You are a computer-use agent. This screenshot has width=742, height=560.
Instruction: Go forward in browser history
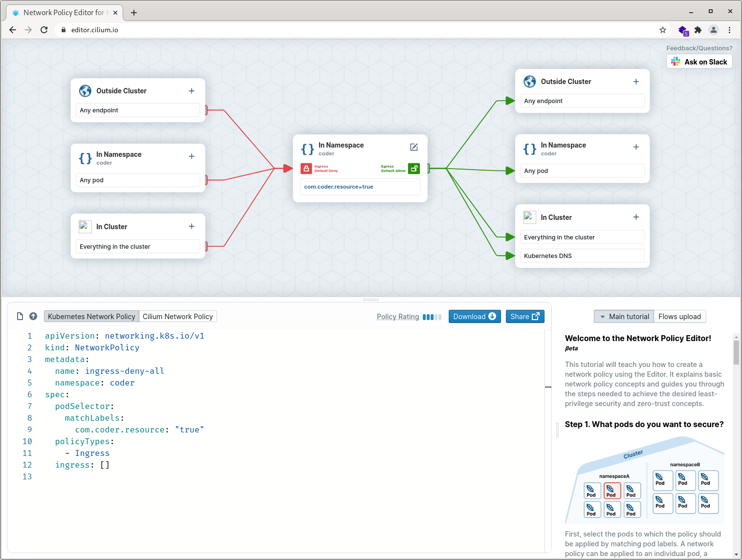[x=28, y=30]
